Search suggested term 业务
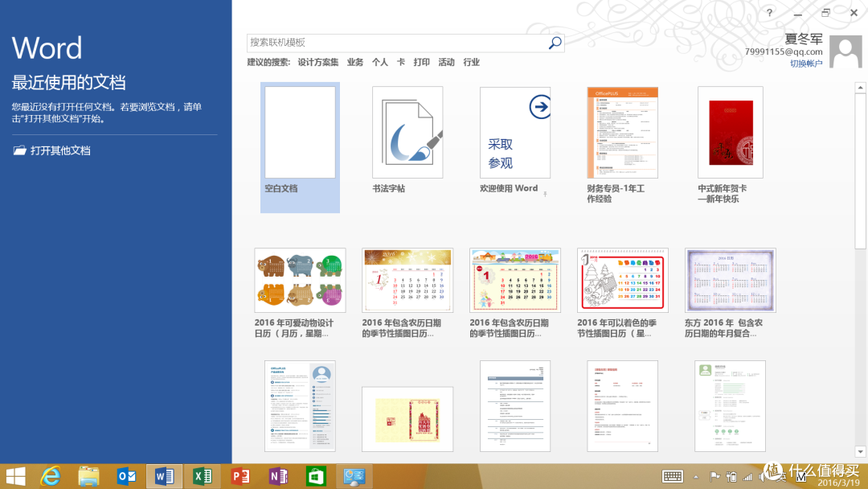Viewport: 868px width, 489px height. click(355, 62)
